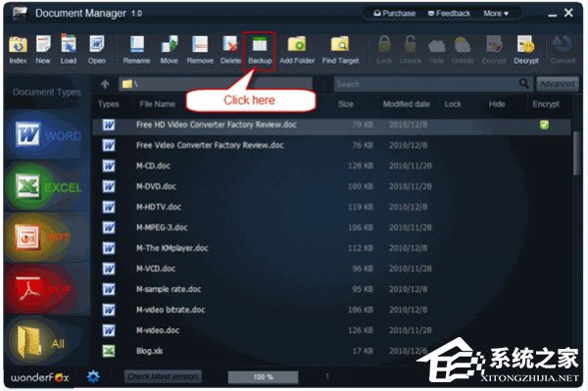Click the Delete toolbar icon

pos(230,49)
